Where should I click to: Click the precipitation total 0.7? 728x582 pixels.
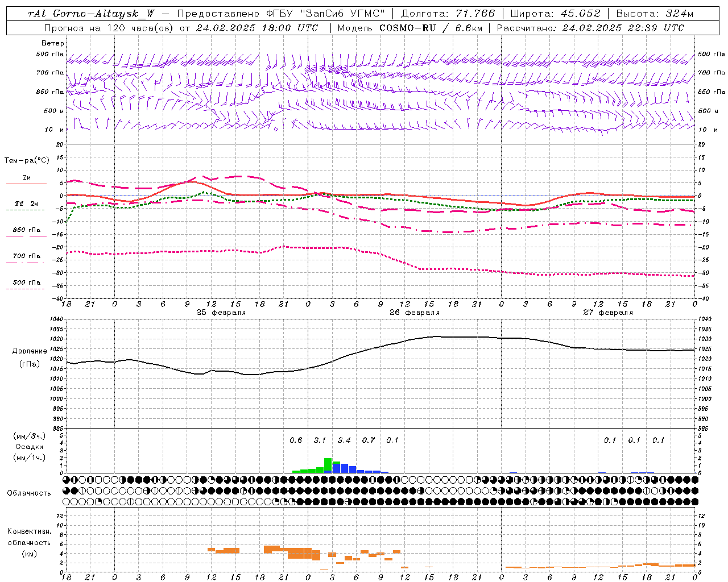coord(369,440)
